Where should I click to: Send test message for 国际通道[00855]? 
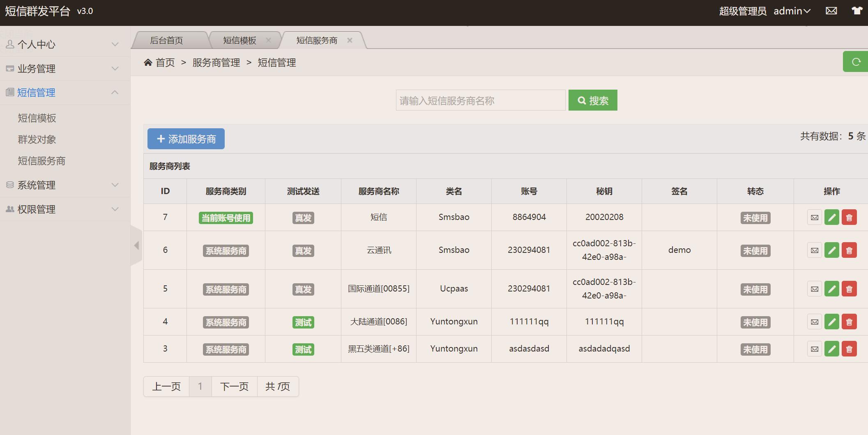coord(814,289)
